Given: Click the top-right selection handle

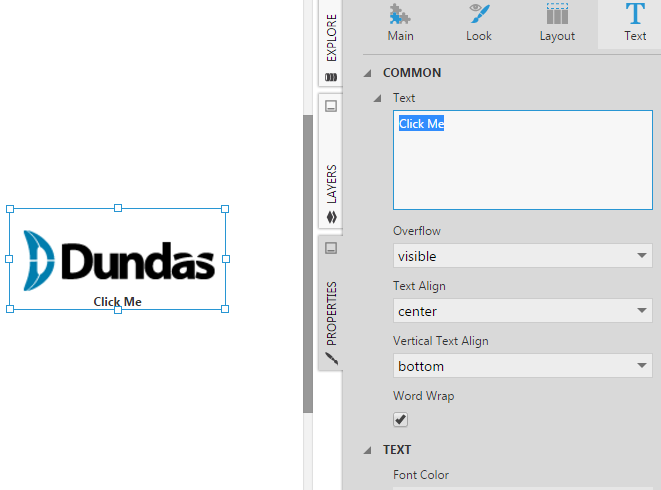Looking at the screenshot, I should 225,209.
